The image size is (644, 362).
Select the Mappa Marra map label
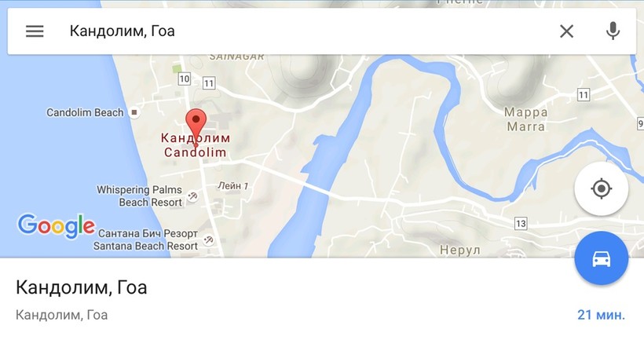[525, 119]
